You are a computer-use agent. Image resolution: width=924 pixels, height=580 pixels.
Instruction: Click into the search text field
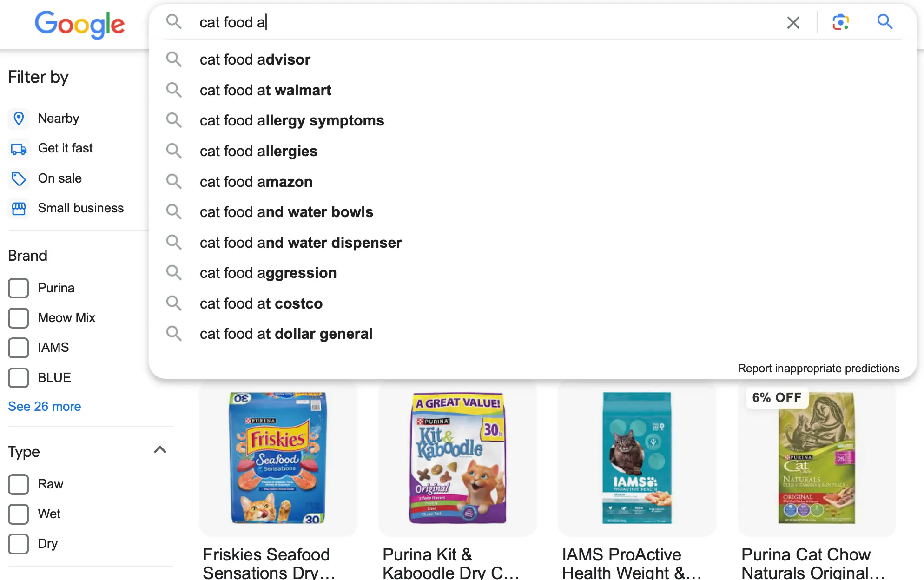465,22
